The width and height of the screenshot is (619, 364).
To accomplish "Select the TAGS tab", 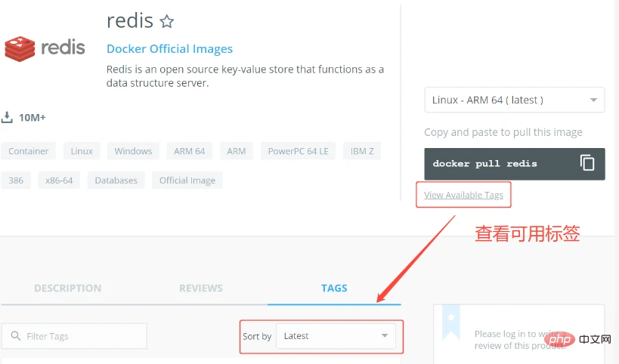I will [x=334, y=288].
